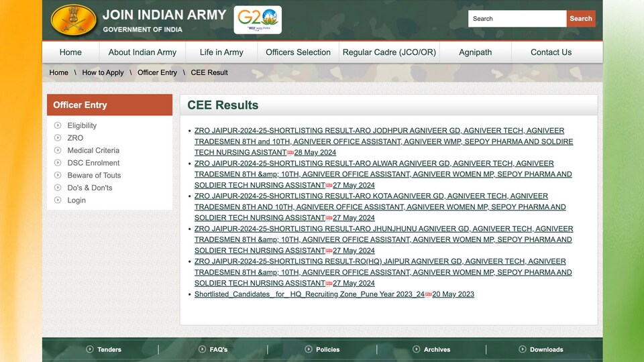The height and width of the screenshot is (362, 644).
Task: Click the new badge after ARO Jodhpur result
Action: (290, 153)
